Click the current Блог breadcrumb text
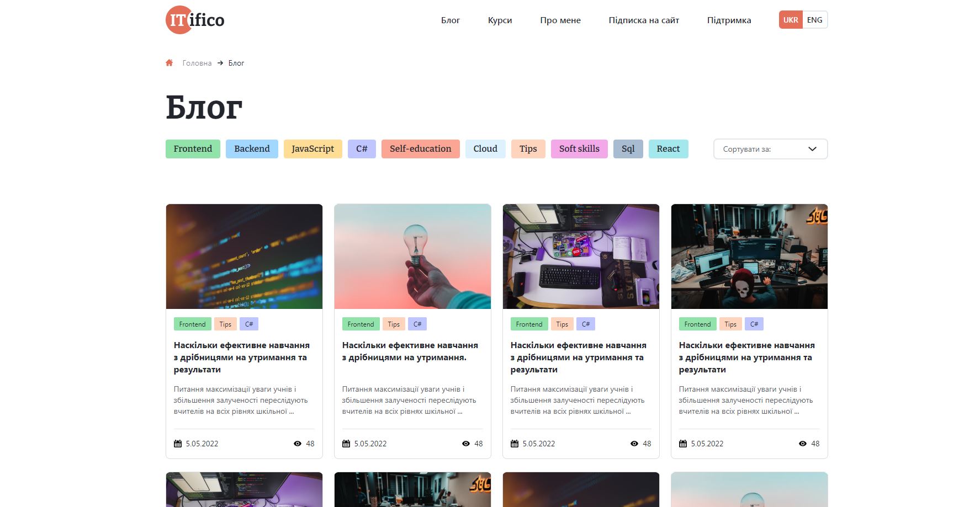 coord(236,63)
